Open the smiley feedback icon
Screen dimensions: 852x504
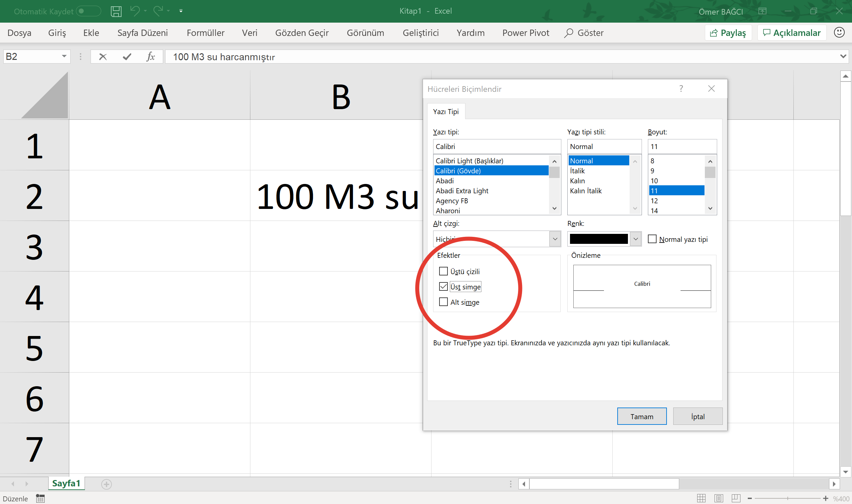pos(839,33)
